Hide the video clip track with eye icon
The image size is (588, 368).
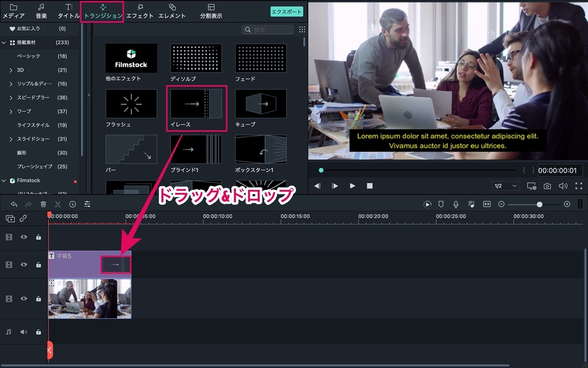coord(24,298)
